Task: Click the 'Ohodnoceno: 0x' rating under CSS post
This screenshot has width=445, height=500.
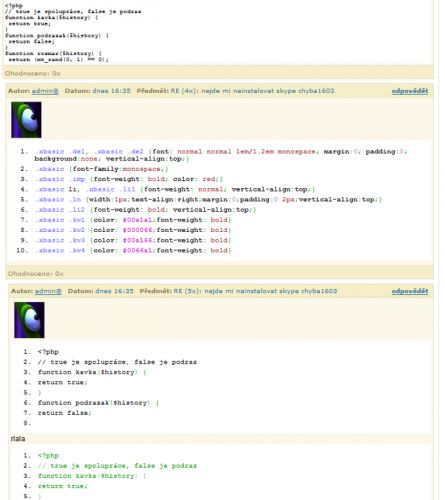Action: point(35,273)
